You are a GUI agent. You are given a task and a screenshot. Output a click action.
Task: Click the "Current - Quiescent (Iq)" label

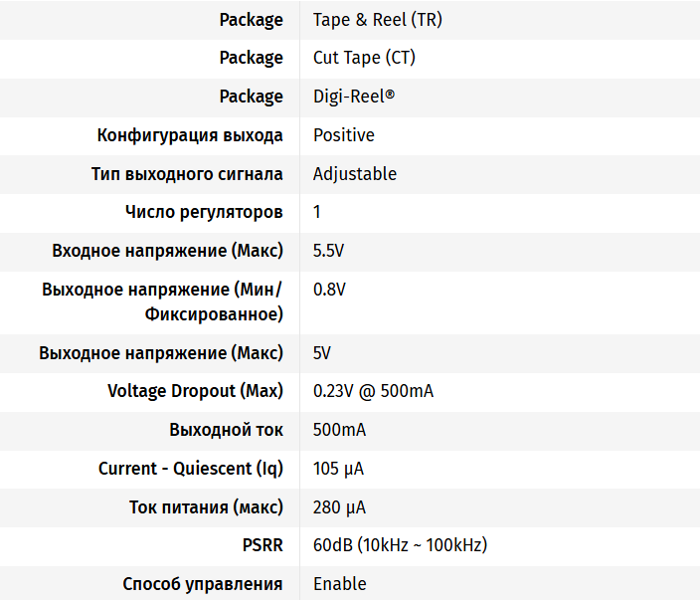coord(191,469)
